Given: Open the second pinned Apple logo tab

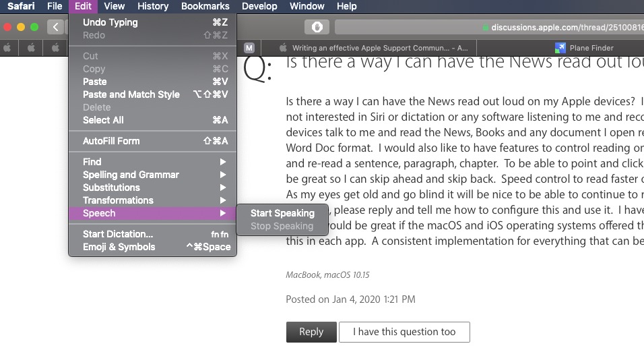Looking at the screenshot, I should (31, 48).
